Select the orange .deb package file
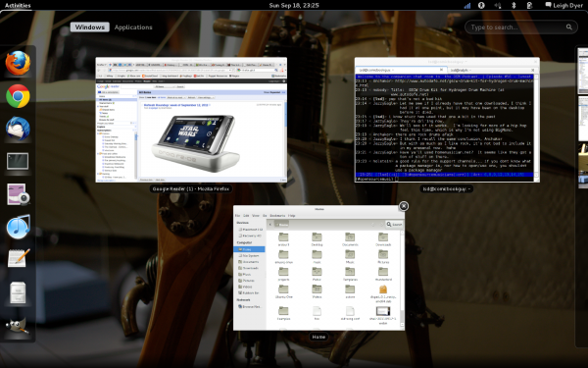The image size is (588, 368). pyautogui.click(x=383, y=293)
